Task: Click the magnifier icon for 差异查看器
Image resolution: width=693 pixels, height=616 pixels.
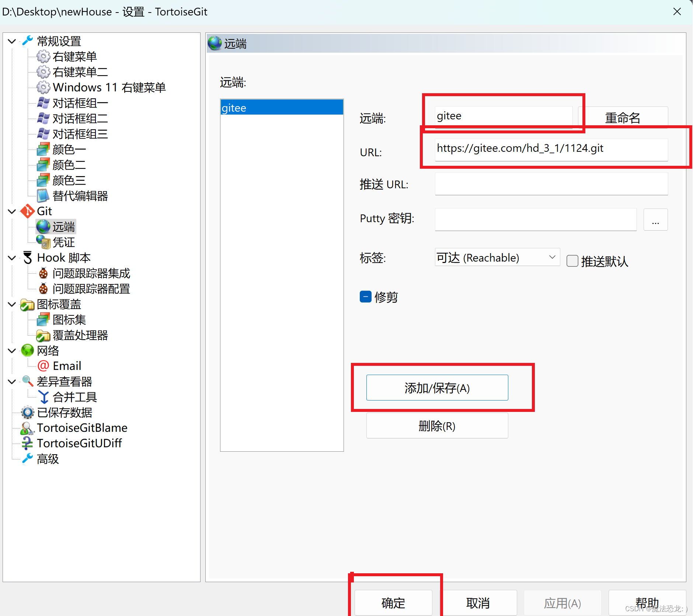Action: [28, 381]
